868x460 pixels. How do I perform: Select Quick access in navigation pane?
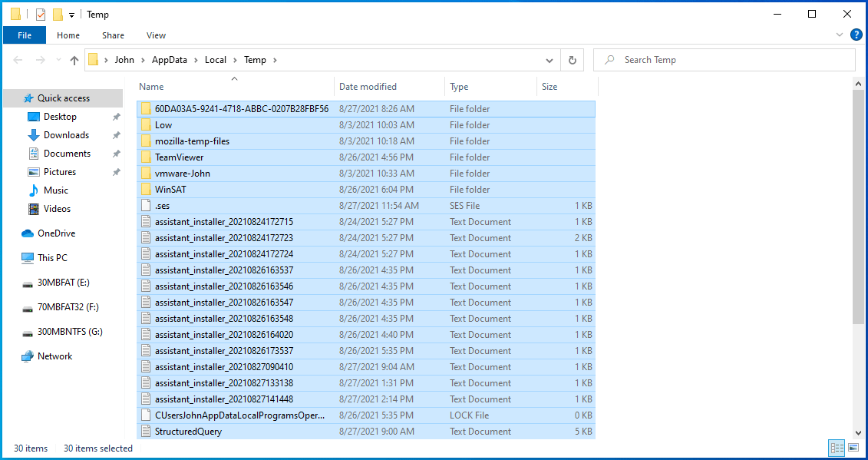coord(63,98)
